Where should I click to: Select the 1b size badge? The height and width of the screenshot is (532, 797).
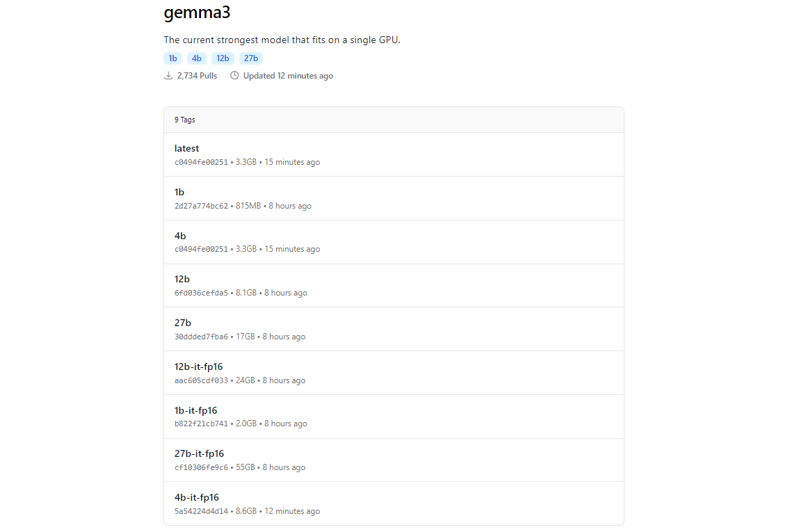pos(172,58)
